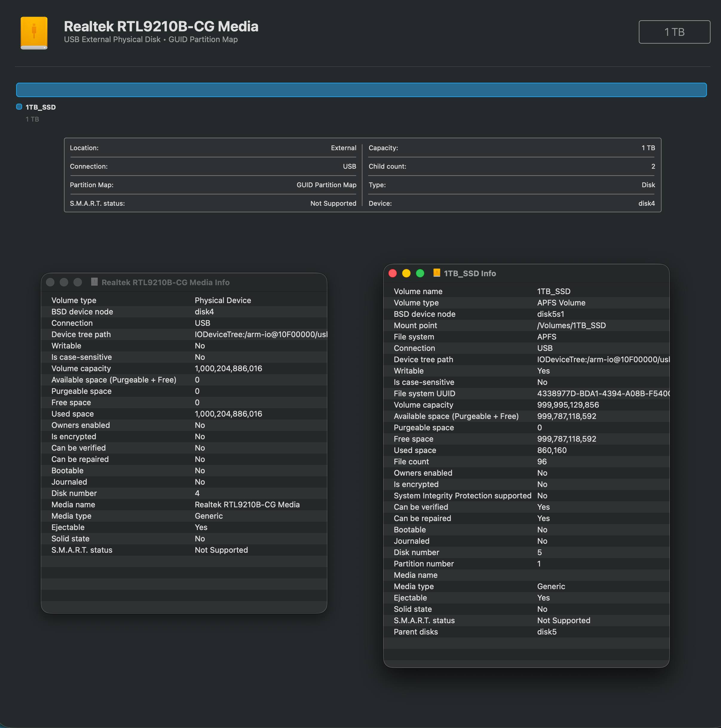Screen dimensions: 721x728
Task: Select "Volume name" row in 1TB_SSD Info
Action: (526, 291)
